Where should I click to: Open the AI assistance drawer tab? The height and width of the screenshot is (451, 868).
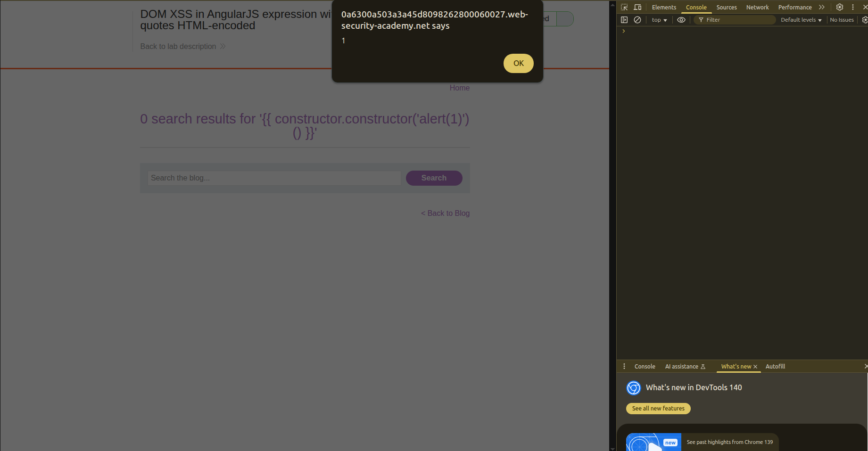tap(685, 366)
